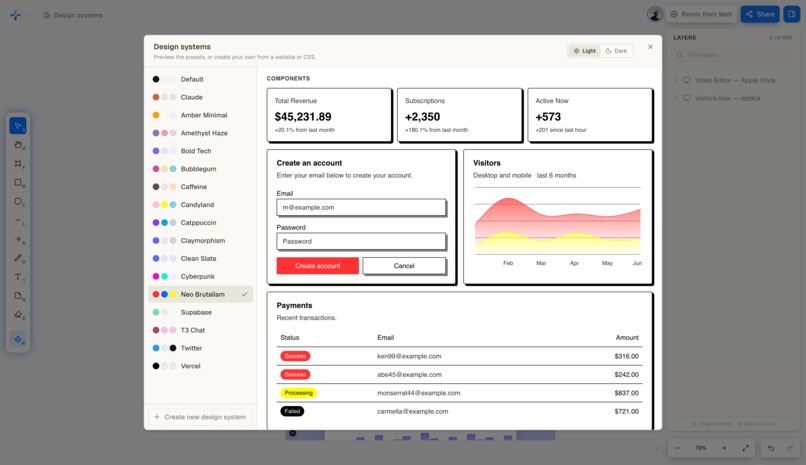This screenshot has width=806, height=465.
Task: Zoom out with the minus button
Action: point(677,448)
